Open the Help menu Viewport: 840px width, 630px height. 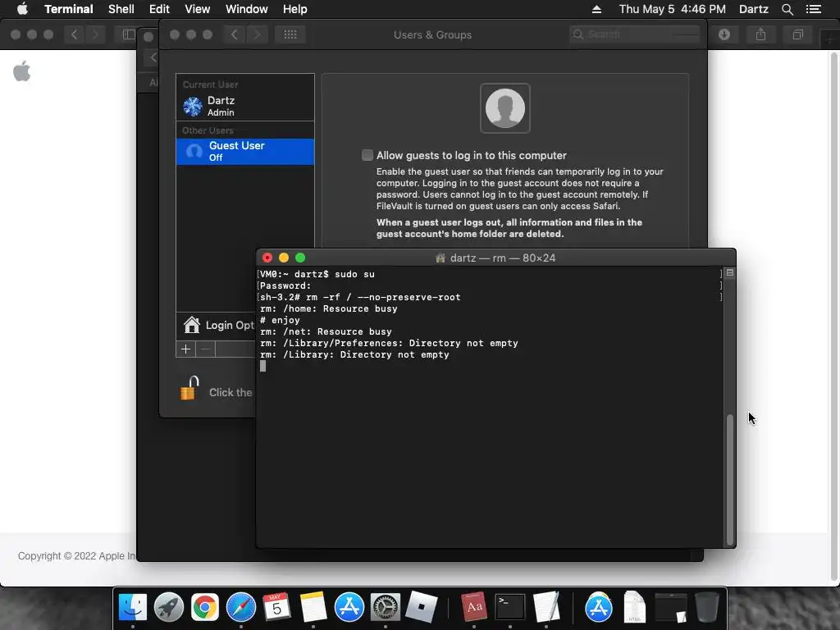pyautogui.click(x=294, y=9)
